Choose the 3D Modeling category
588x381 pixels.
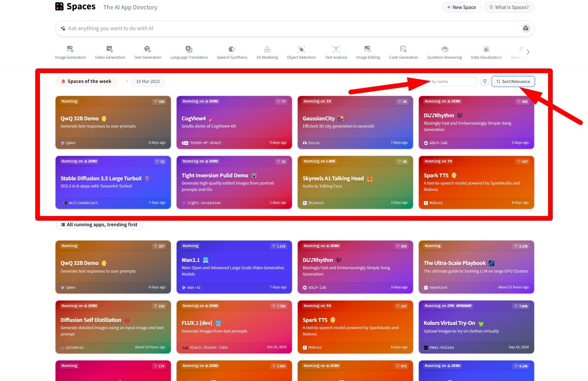click(x=267, y=52)
